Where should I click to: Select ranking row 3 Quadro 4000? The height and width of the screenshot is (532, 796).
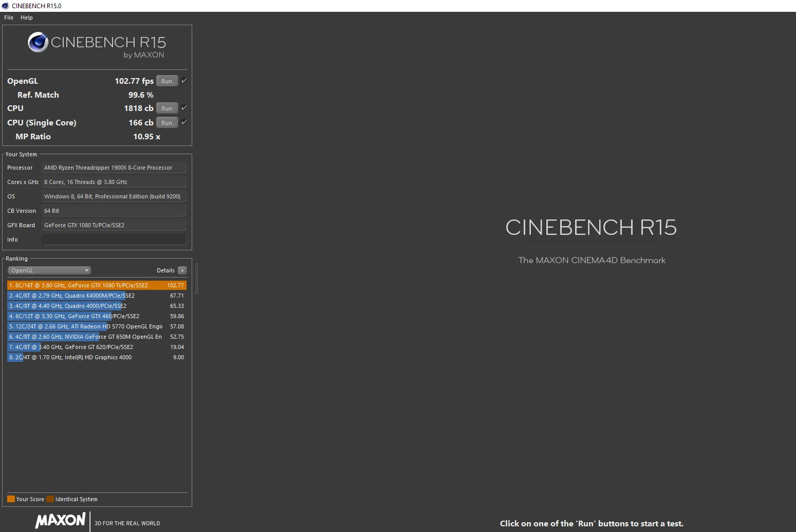click(x=97, y=306)
